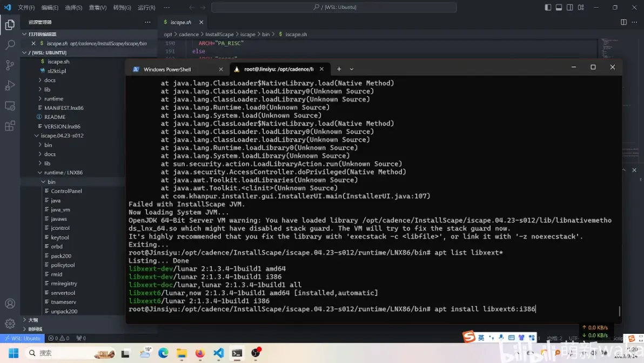
Task: Open the Search view in activity bar
Action: [x=10, y=45]
